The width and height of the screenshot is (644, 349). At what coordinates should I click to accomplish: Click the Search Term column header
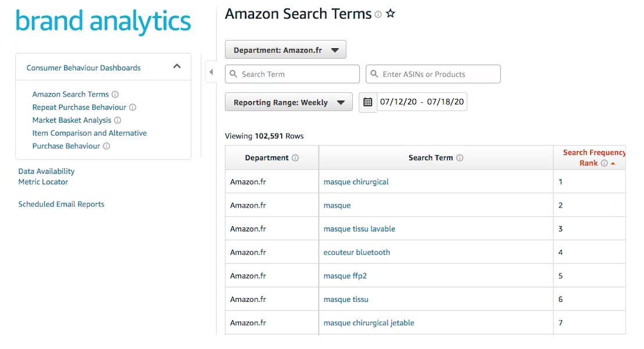pos(436,158)
